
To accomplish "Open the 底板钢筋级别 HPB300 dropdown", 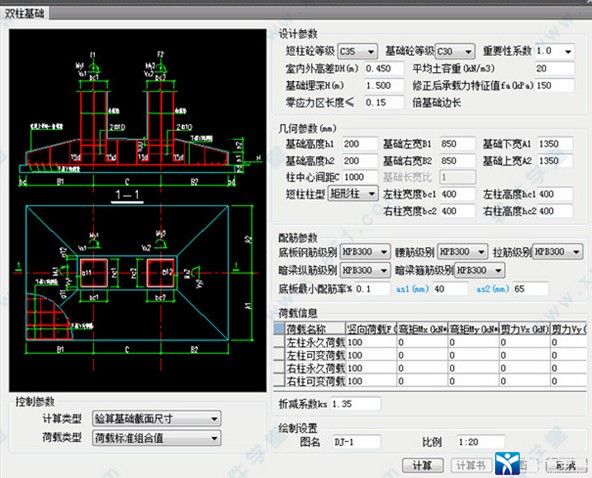I will point(365,252).
